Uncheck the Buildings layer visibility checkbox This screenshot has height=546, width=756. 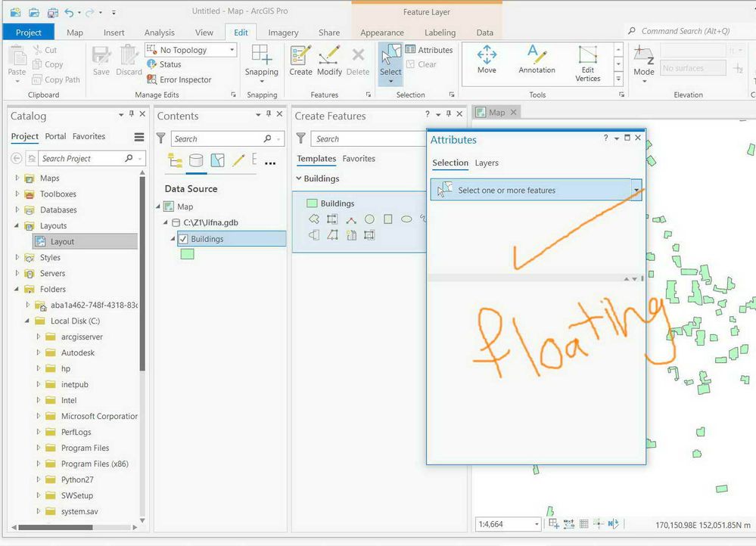tap(183, 239)
